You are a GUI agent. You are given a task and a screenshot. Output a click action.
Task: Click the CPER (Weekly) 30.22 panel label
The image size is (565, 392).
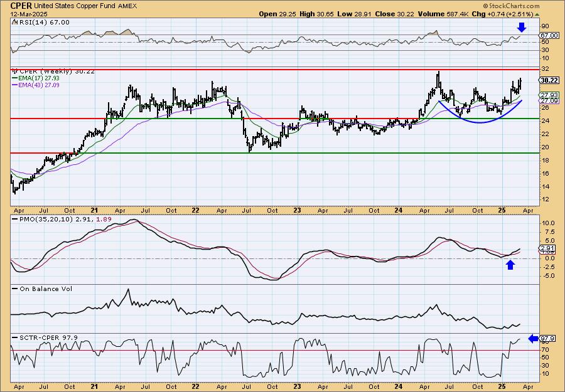coord(57,72)
